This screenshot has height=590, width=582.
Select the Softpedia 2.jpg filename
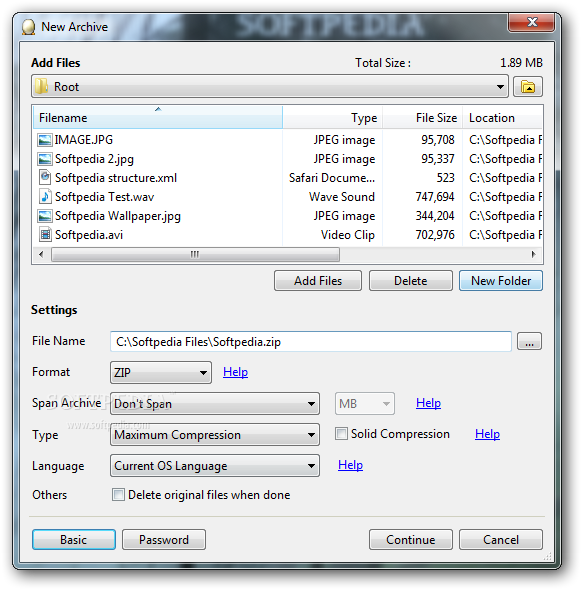[x=94, y=159]
